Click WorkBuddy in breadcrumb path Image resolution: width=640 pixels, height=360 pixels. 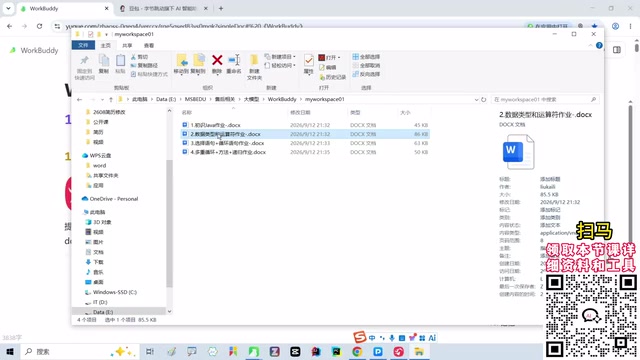coord(282,99)
